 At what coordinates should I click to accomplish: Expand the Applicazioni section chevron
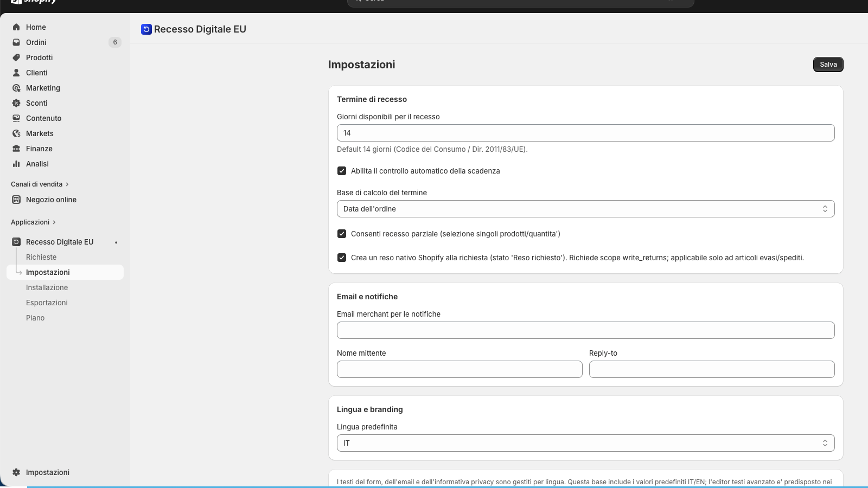pyautogui.click(x=54, y=222)
